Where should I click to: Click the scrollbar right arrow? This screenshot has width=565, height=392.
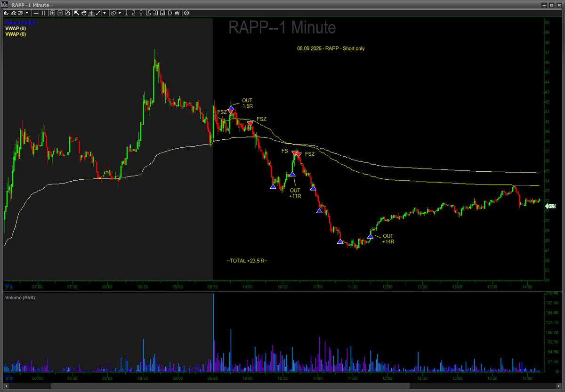click(559, 386)
